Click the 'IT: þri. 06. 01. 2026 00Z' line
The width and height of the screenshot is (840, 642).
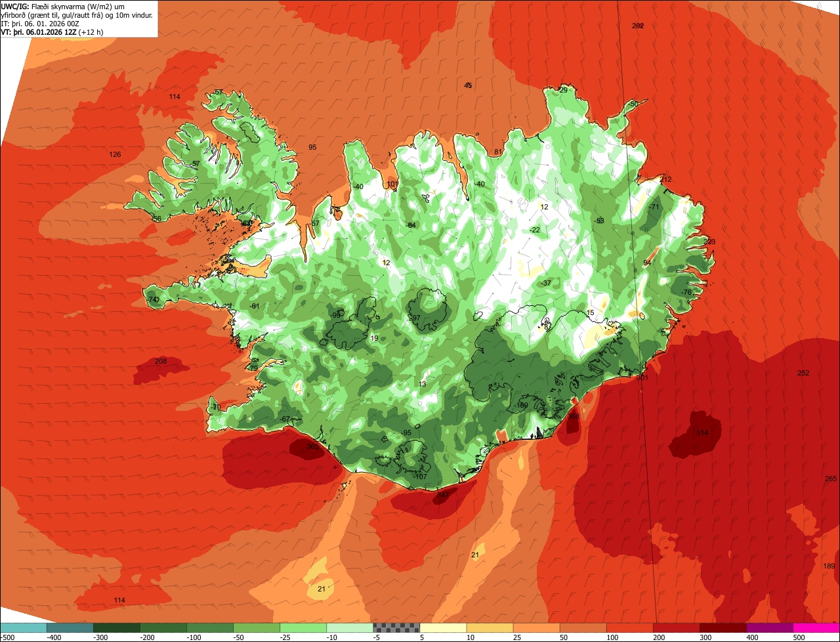point(41,23)
